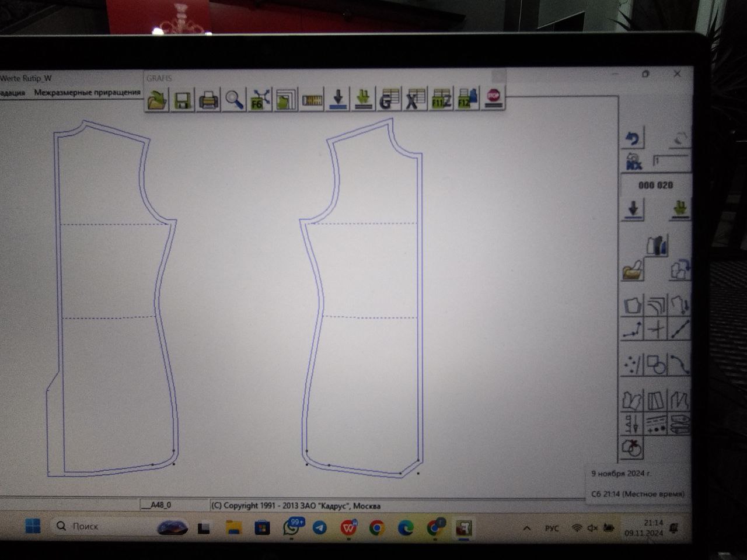Image resolution: width=747 pixels, height=560 pixels.
Task: Open the X table icon
Action: (x=415, y=99)
